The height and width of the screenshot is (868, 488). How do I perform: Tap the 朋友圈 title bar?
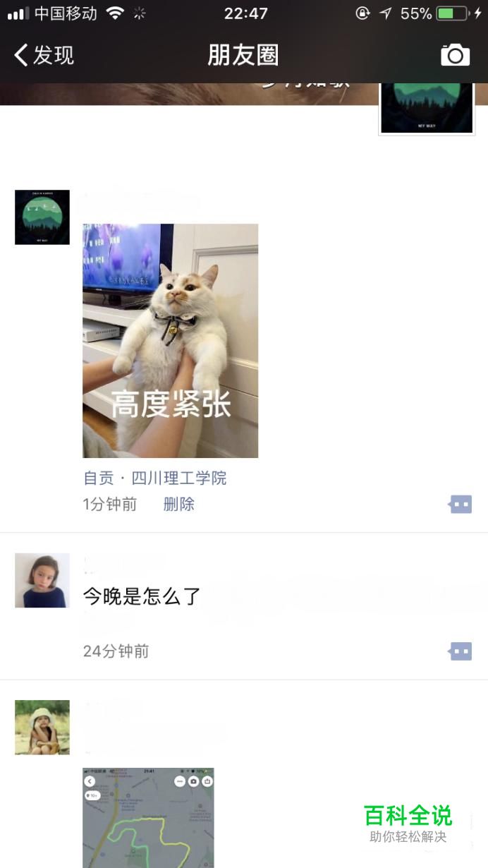tap(243, 55)
